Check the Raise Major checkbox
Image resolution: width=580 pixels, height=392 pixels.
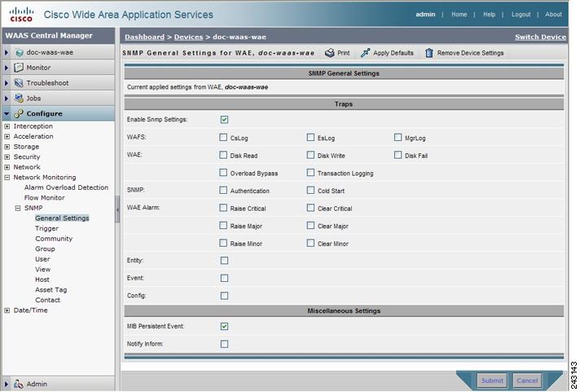(223, 226)
